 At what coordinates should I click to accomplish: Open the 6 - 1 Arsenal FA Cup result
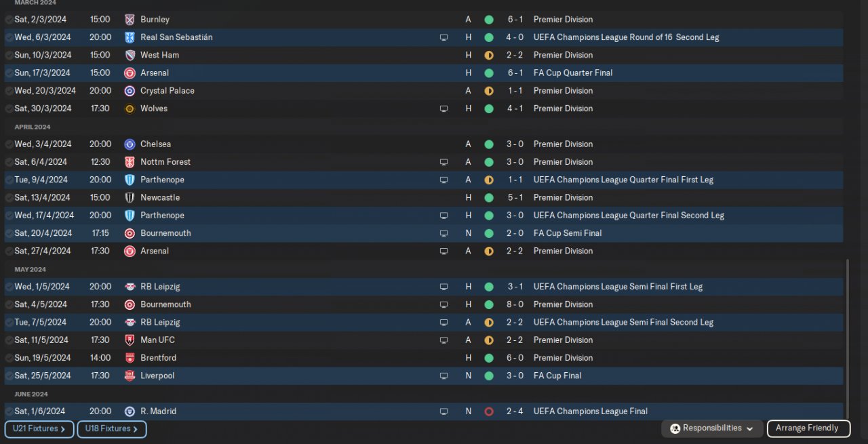point(514,73)
